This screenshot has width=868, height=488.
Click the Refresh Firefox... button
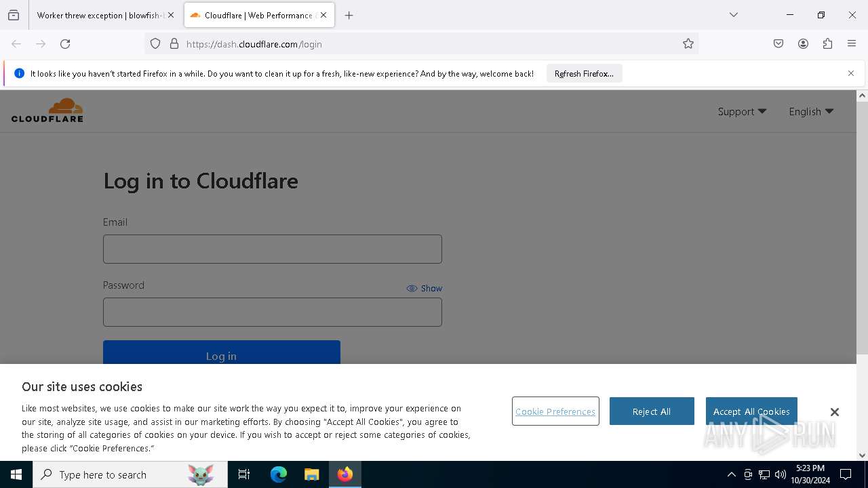click(x=584, y=73)
